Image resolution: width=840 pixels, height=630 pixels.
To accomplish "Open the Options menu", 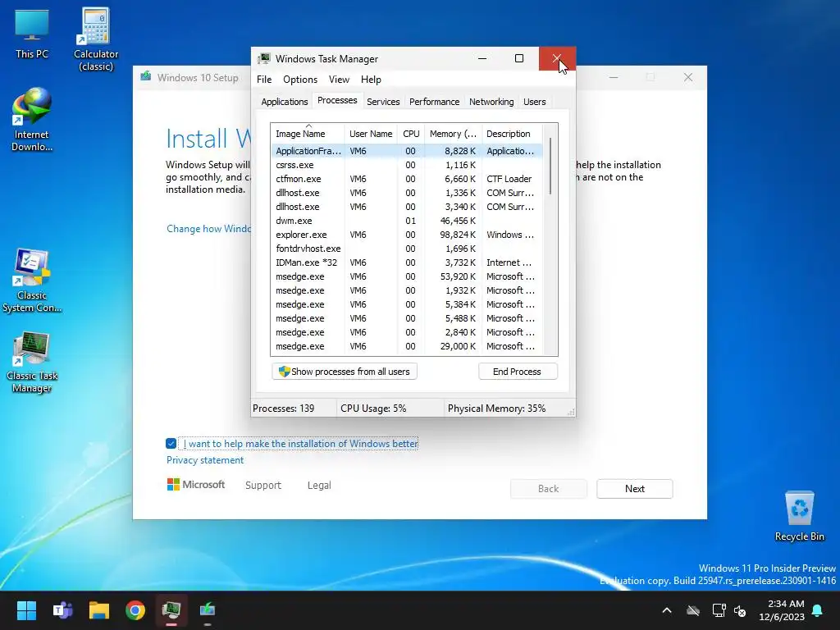I will [x=300, y=80].
